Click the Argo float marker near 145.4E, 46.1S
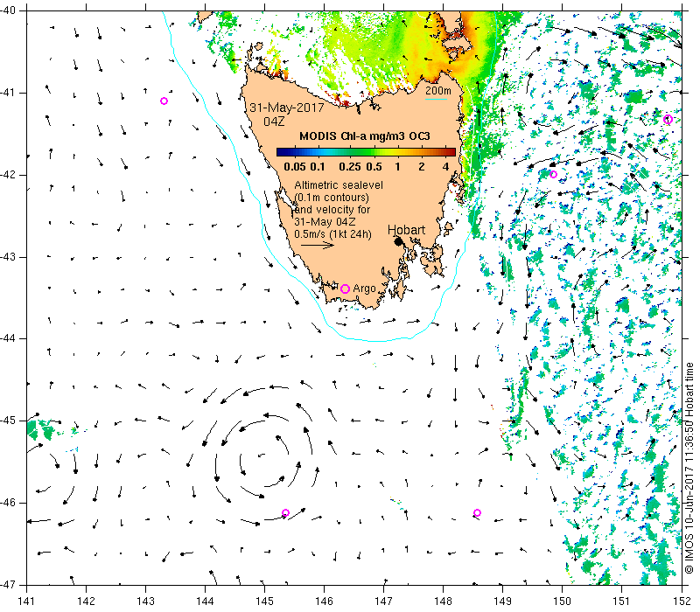 click(x=286, y=513)
